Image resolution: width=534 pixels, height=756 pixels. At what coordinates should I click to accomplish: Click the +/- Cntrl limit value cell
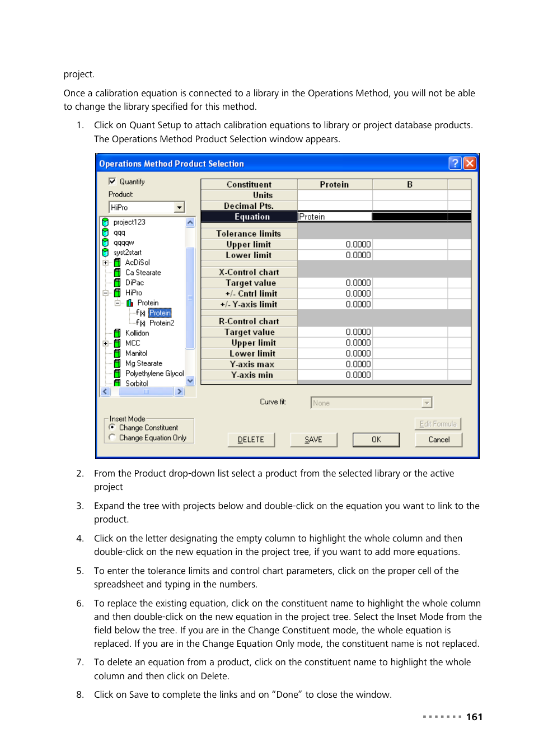point(335,293)
